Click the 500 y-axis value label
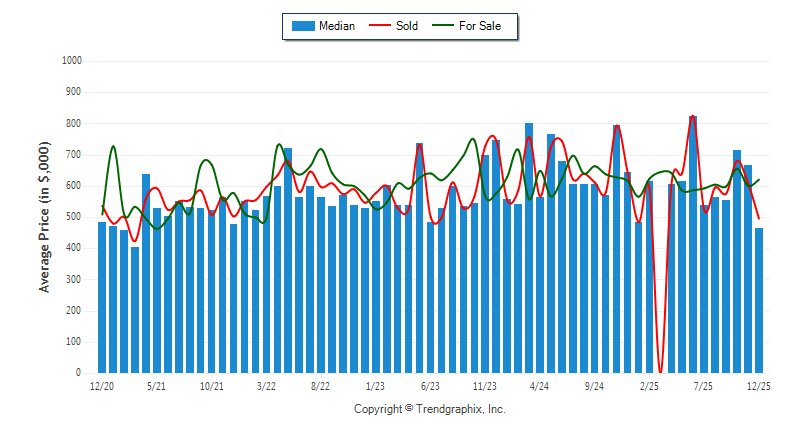Viewport: 800px width, 434px height. click(x=73, y=217)
